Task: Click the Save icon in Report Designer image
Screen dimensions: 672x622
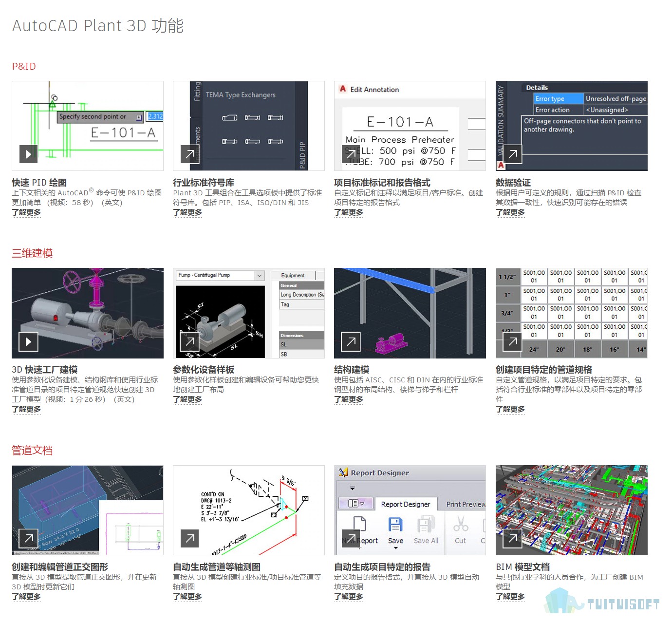Action: 395,525
